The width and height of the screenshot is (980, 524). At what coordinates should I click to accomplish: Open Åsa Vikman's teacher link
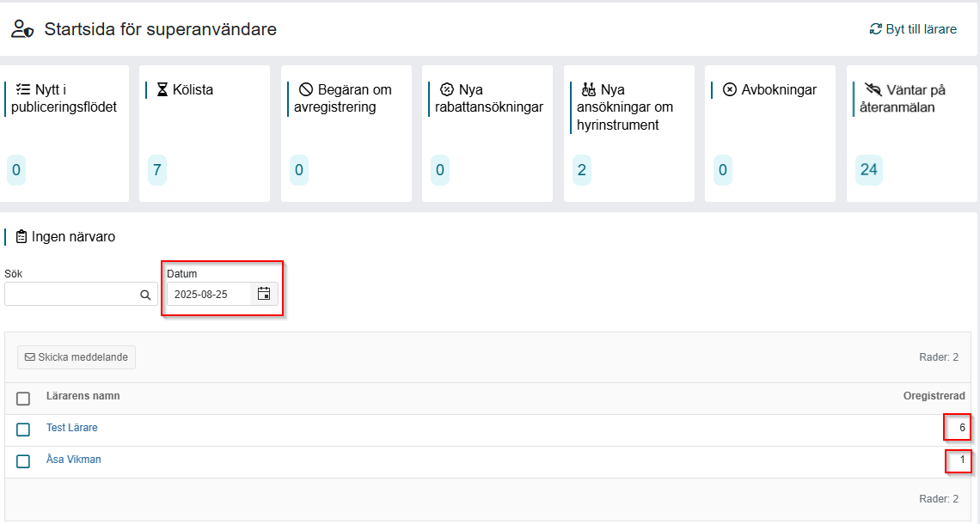click(74, 460)
